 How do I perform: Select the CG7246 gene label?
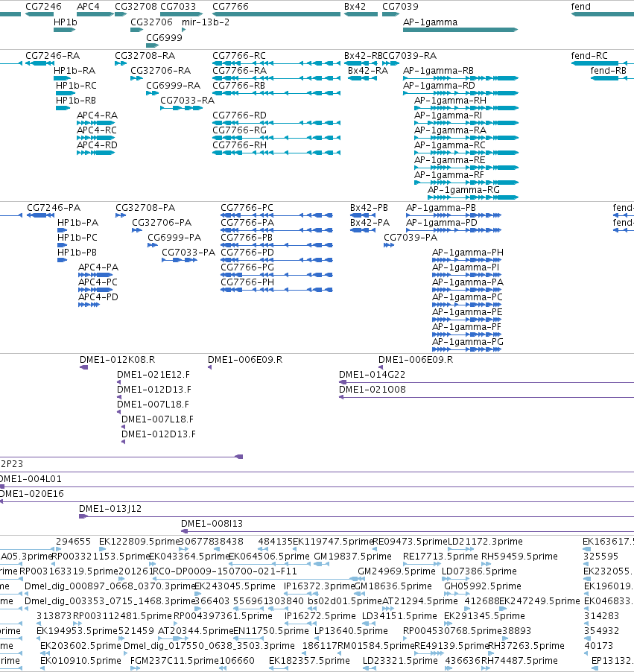click(43, 7)
